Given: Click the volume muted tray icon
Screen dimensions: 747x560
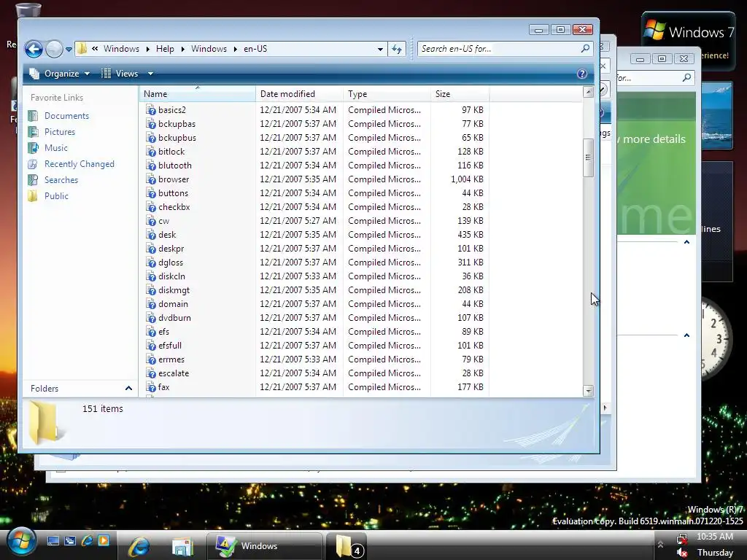Looking at the screenshot, I should point(682,553).
